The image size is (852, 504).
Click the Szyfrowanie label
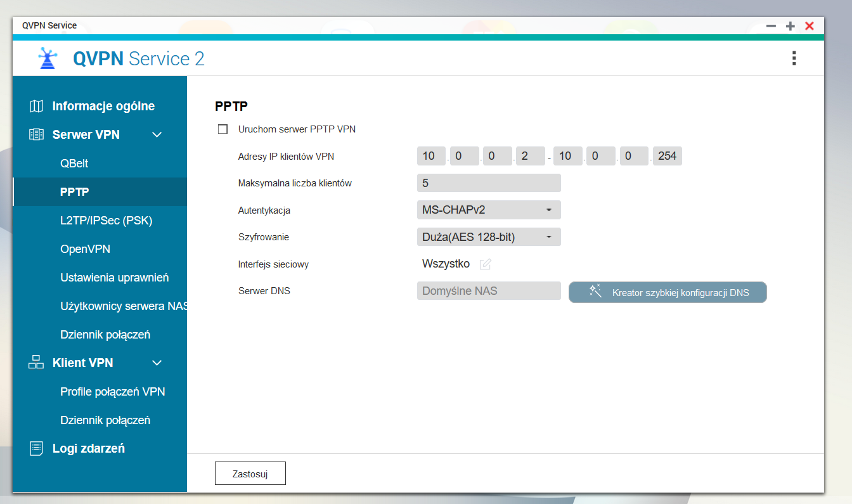pos(264,237)
